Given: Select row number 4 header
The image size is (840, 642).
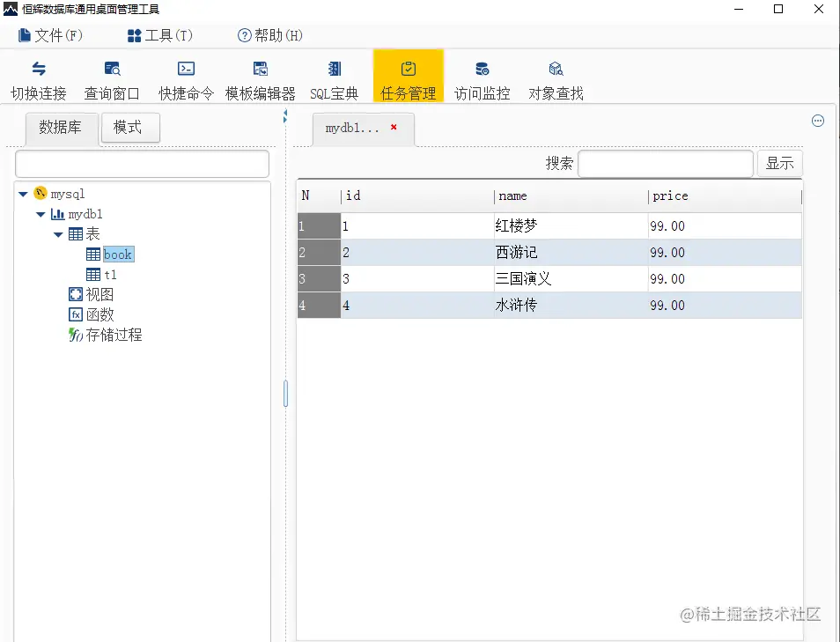Looking at the screenshot, I should click(320, 305).
